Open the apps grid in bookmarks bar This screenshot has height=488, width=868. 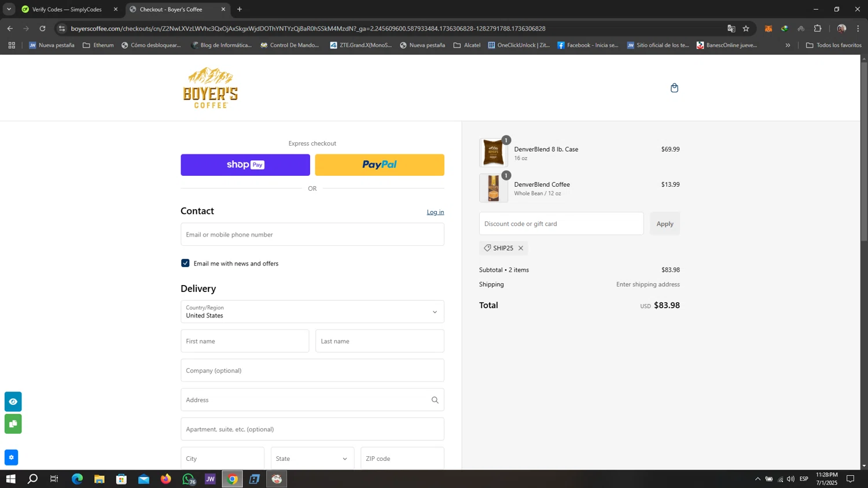click(12, 45)
